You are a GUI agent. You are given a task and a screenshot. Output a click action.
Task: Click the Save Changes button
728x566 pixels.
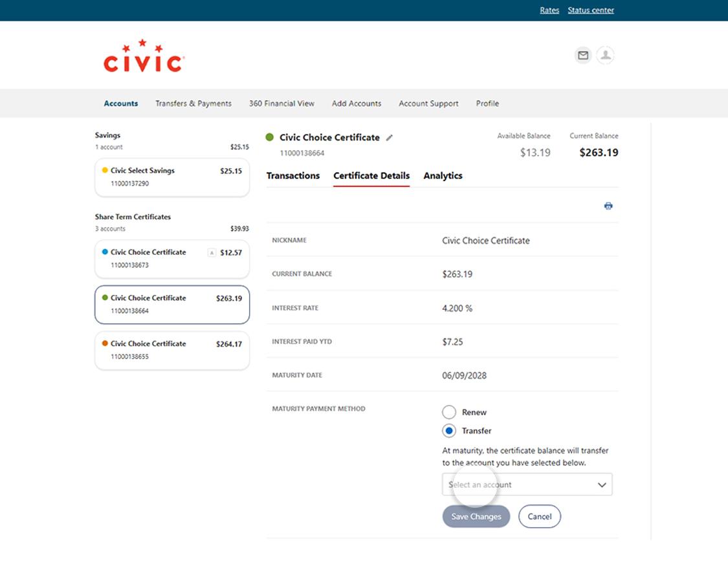pos(476,516)
